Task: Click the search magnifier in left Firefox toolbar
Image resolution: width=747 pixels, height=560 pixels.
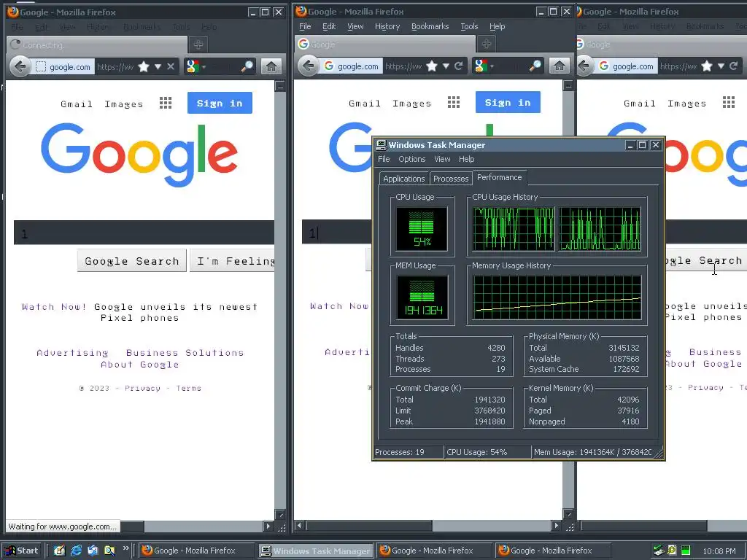Action: 247,66
